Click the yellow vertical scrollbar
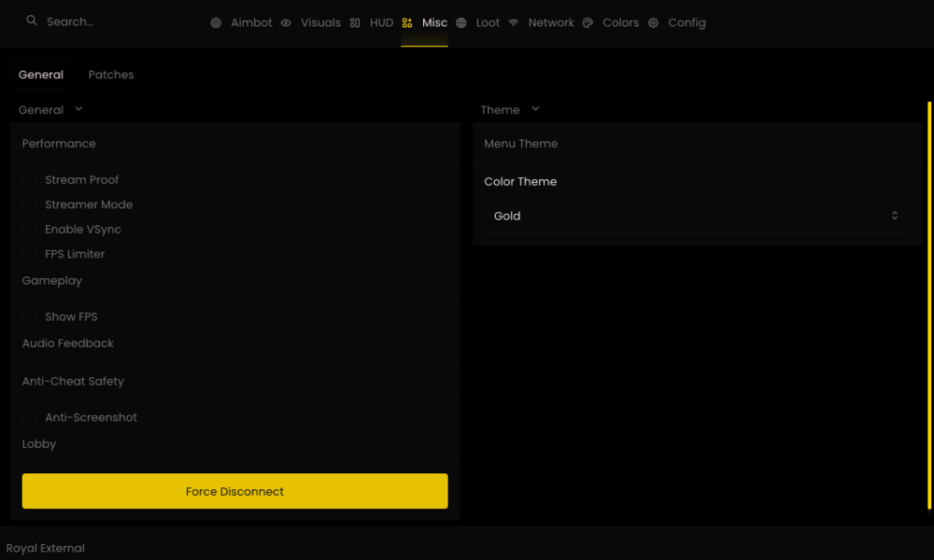934x560 pixels. (x=929, y=305)
